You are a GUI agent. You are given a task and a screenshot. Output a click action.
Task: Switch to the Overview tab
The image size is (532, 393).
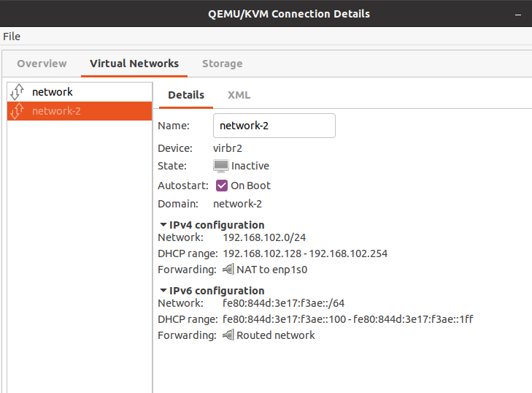(42, 64)
